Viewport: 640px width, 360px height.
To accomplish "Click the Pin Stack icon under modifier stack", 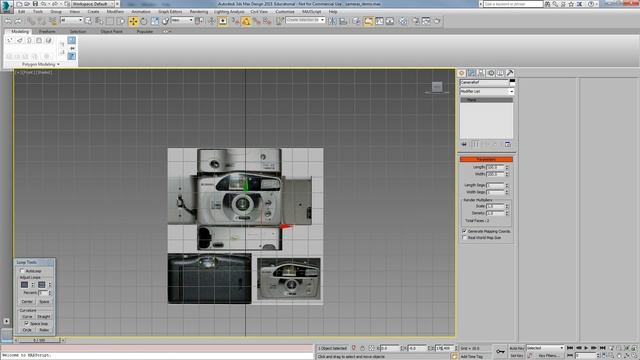I will (x=464, y=144).
